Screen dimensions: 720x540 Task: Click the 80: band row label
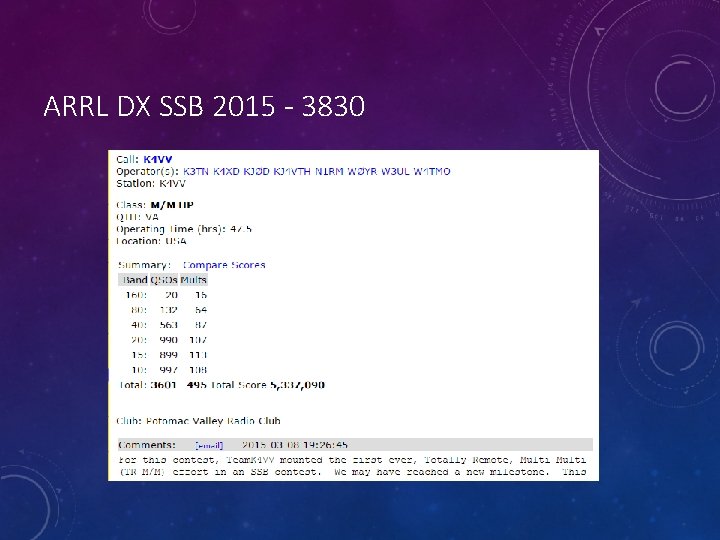139,310
